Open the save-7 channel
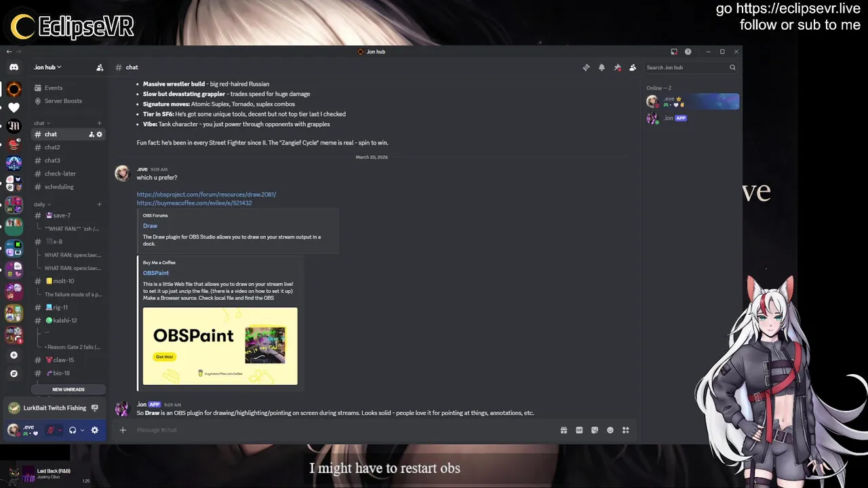868x488 pixels. click(62, 216)
